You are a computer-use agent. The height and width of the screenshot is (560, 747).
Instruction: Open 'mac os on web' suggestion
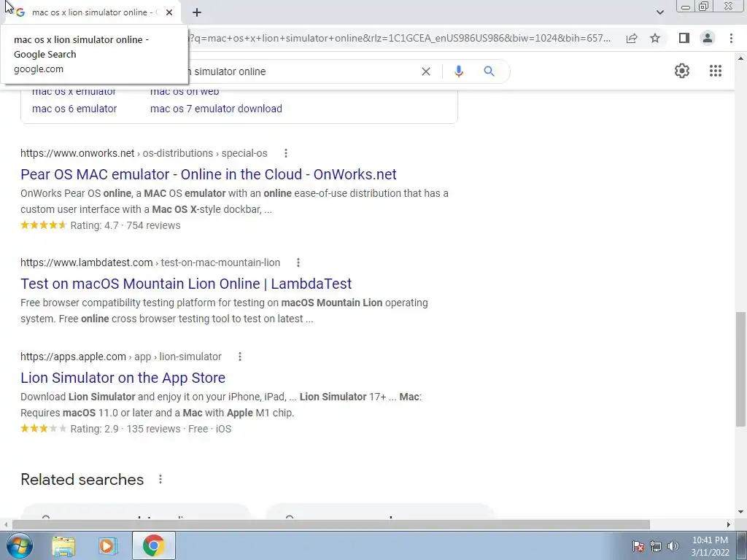coord(185,91)
